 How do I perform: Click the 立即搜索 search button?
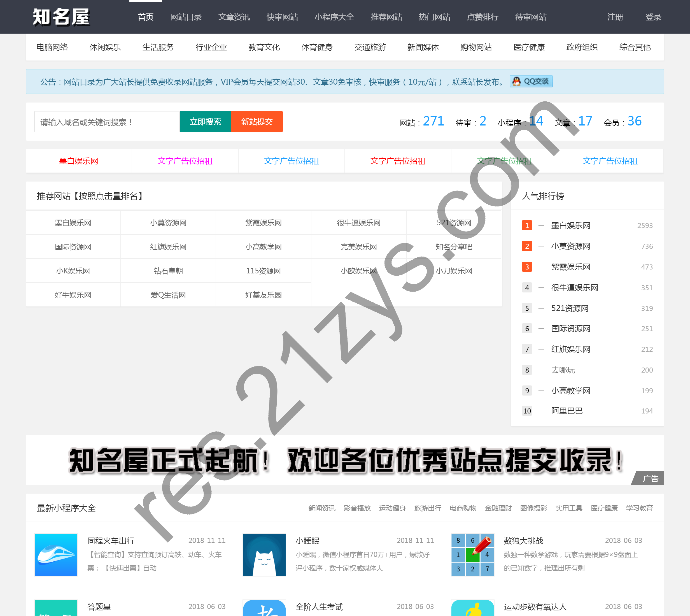(206, 122)
